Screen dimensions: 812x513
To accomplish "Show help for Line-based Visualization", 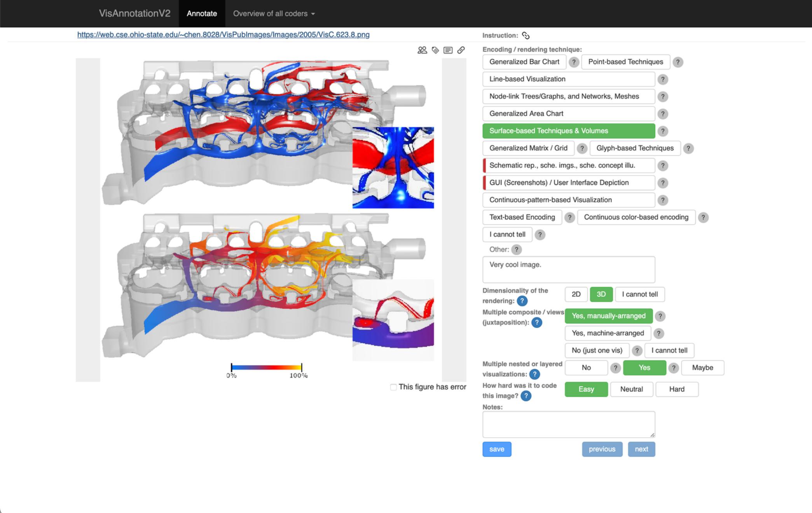I will 663,79.
